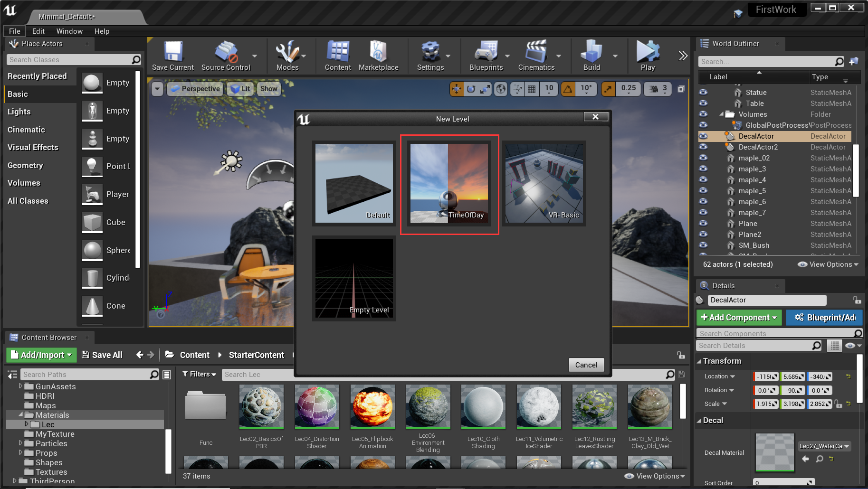The image size is (868, 489).
Task: Click the magnifier in the Decal Material row
Action: click(820, 459)
